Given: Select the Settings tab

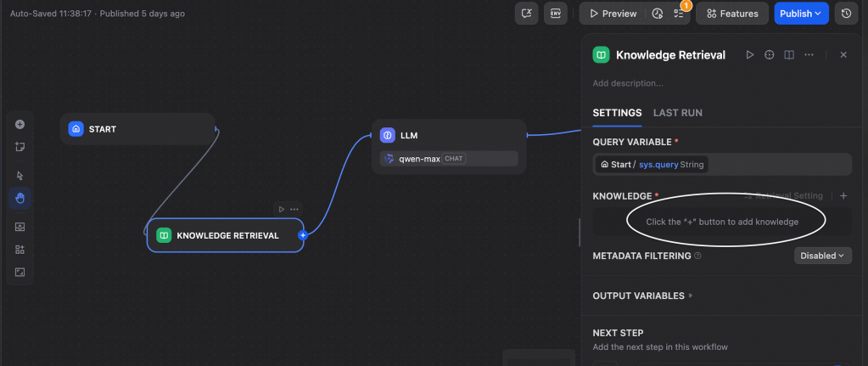Looking at the screenshot, I should [617, 113].
